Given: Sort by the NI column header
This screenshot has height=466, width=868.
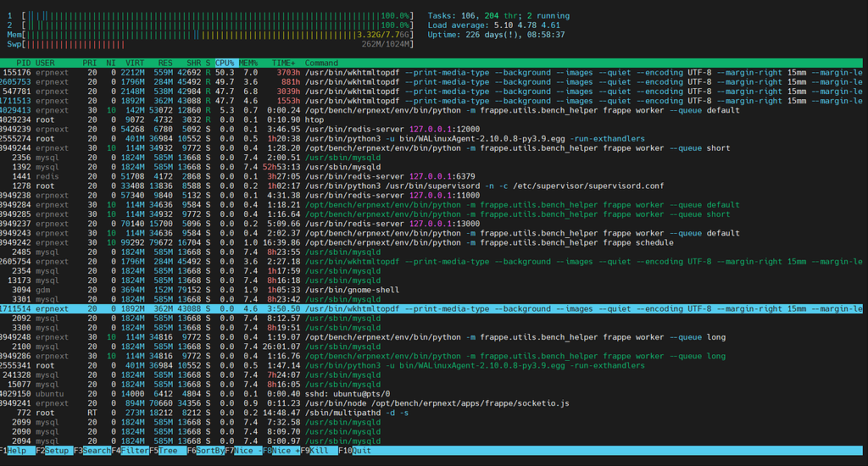Looking at the screenshot, I should pyautogui.click(x=111, y=63).
